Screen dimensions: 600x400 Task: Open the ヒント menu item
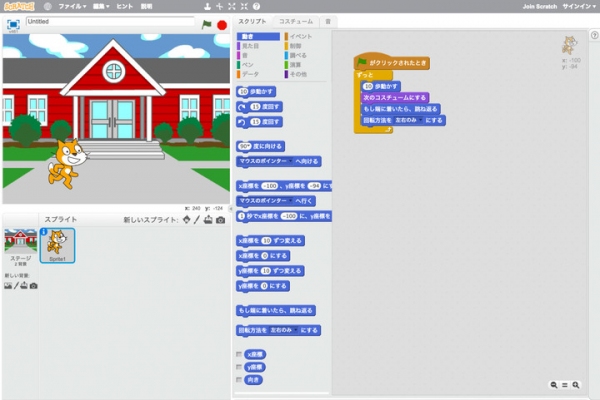(125, 6)
